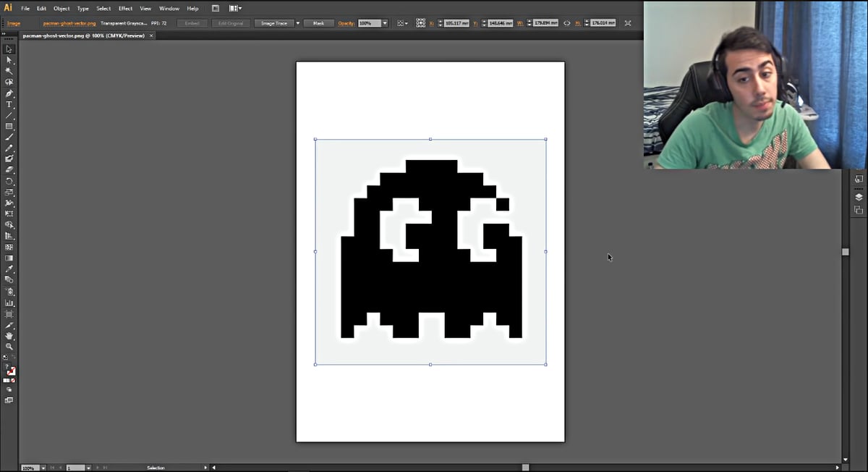Select the Mesh tool

(9, 247)
